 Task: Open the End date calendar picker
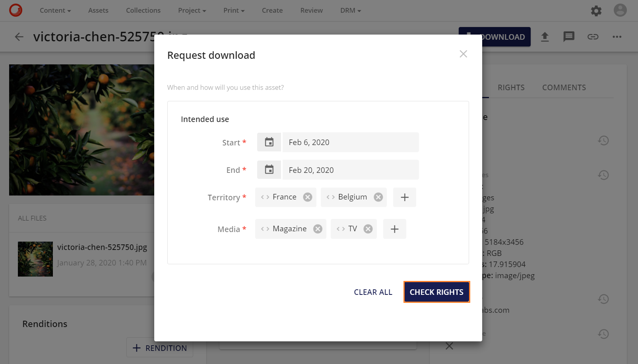269,170
